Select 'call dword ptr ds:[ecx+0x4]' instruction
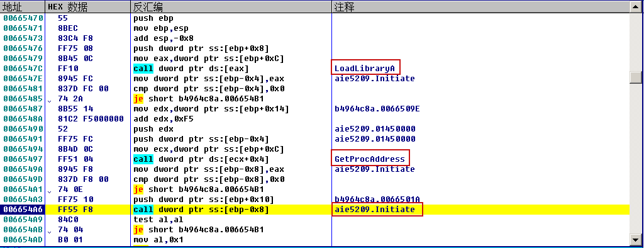 [x=201, y=159]
